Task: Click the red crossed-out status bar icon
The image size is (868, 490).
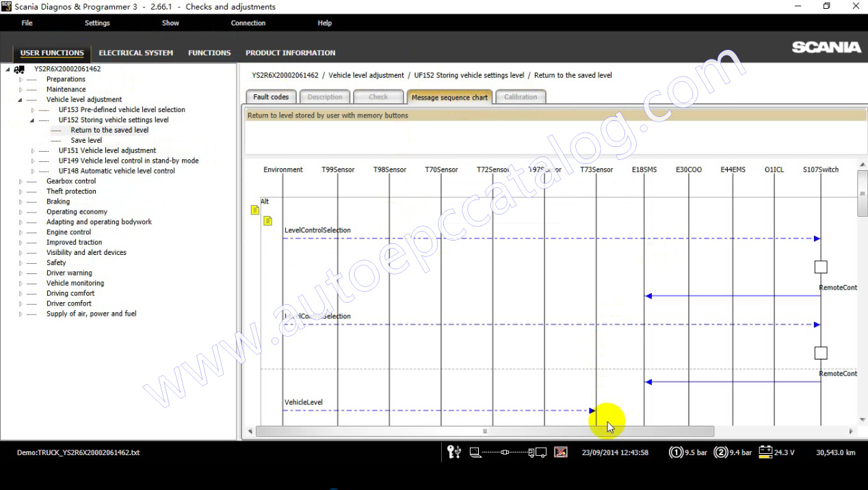Action: [560, 452]
